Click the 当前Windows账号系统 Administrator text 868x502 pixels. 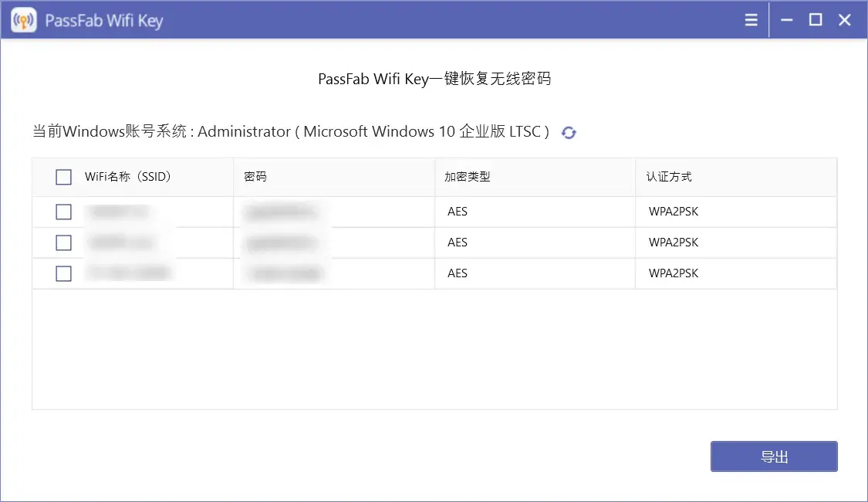click(x=291, y=132)
